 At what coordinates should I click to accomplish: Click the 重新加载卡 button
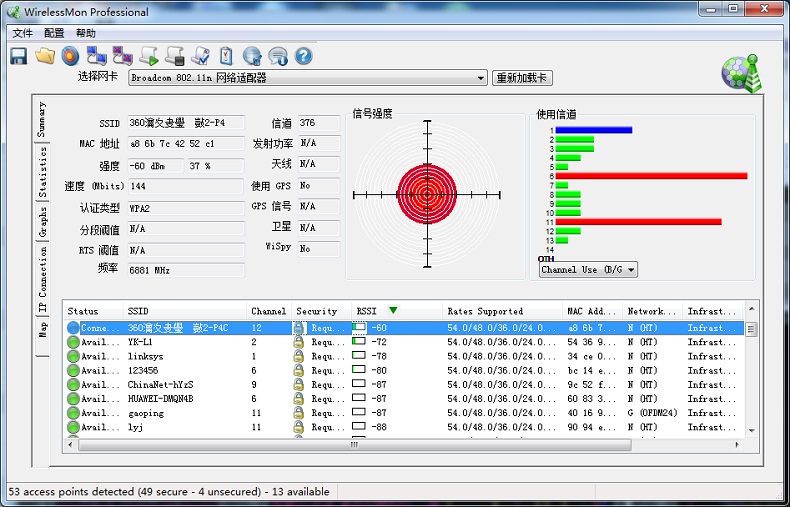pos(522,78)
